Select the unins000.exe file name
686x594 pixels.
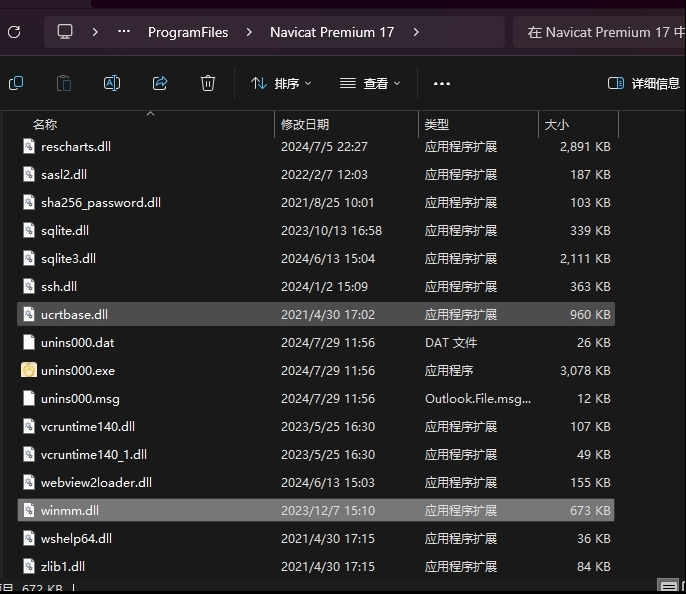coord(78,370)
